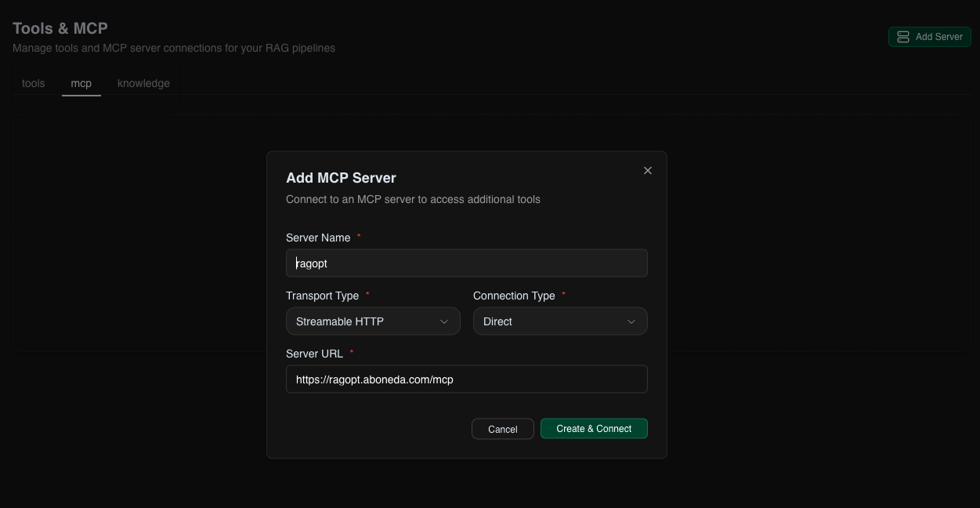The height and width of the screenshot is (508, 980).
Task: Click the Add Server button
Action: (929, 36)
